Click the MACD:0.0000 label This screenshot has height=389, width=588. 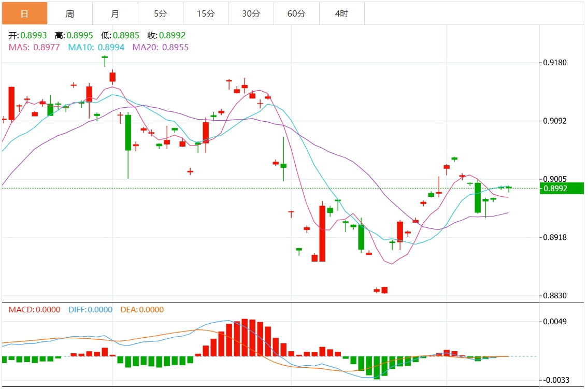click(x=35, y=310)
